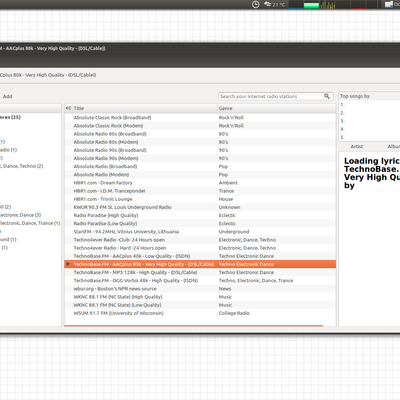Select StartFM - 94.2MHz Vilnius University station

[x=200, y=232]
